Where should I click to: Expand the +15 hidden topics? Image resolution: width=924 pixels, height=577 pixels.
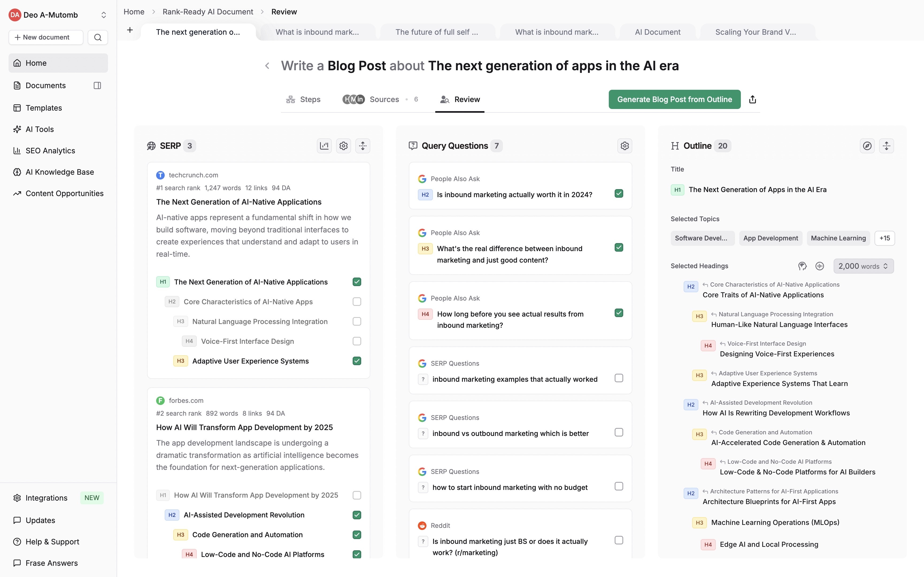pos(885,238)
